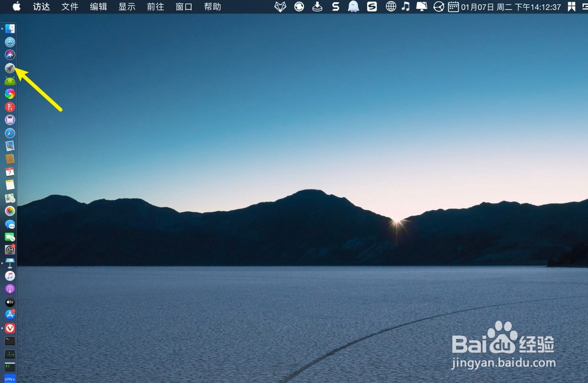The width and height of the screenshot is (588, 383).
Task: Open the 访达 menu
Action: coord(41,6)
